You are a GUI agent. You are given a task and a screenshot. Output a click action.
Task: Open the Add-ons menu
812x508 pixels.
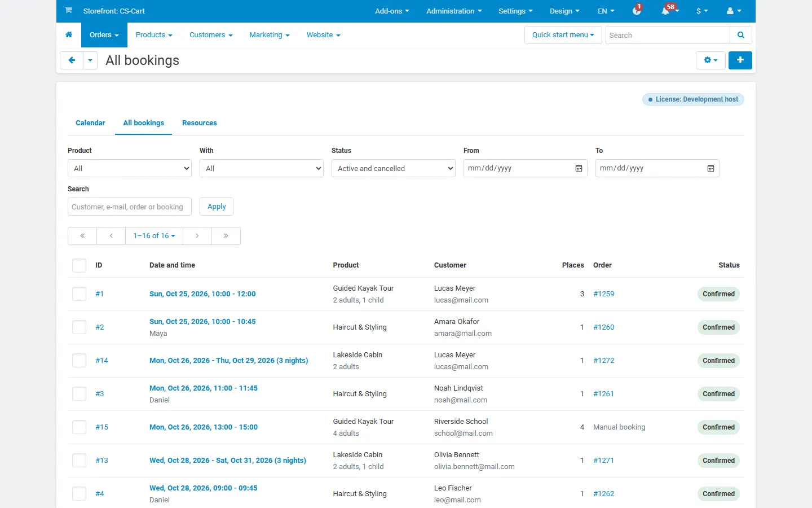tap(392, 11)
